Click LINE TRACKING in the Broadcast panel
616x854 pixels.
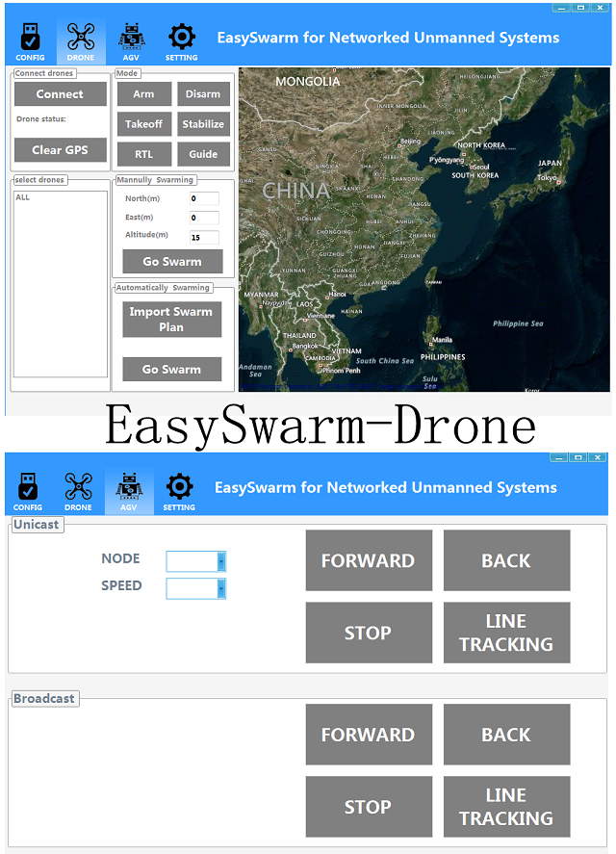506,807
